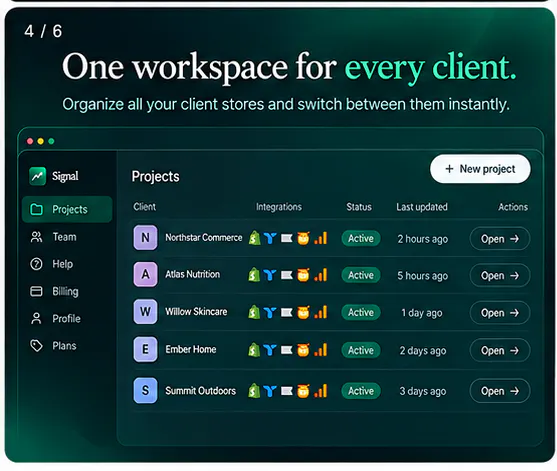The image size is (557, 471).
Task: Click the Summit Outdoors client name
Action: [x=200, y=391]
